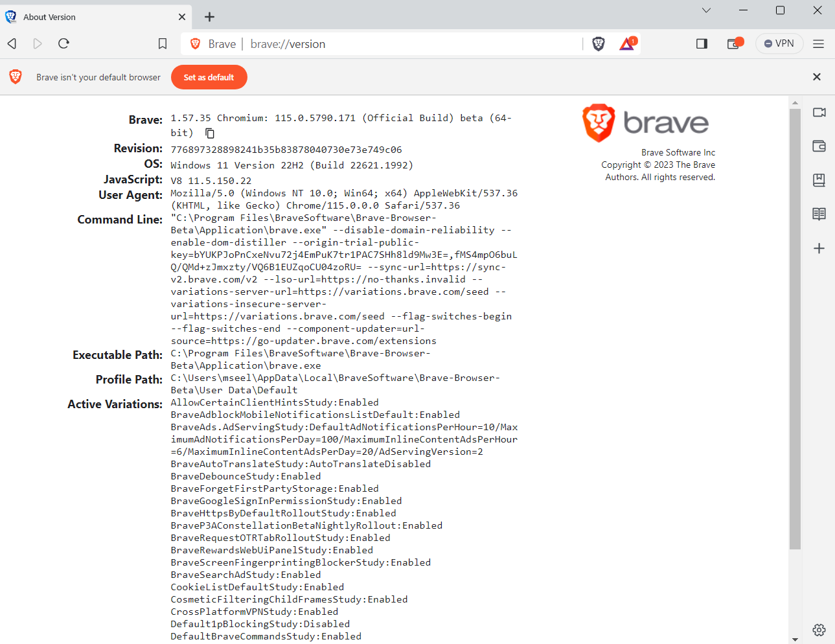Toggle the sidebar panel icon in toolbar
Viewport: 835px width, 644px height.
pos(702,43)
